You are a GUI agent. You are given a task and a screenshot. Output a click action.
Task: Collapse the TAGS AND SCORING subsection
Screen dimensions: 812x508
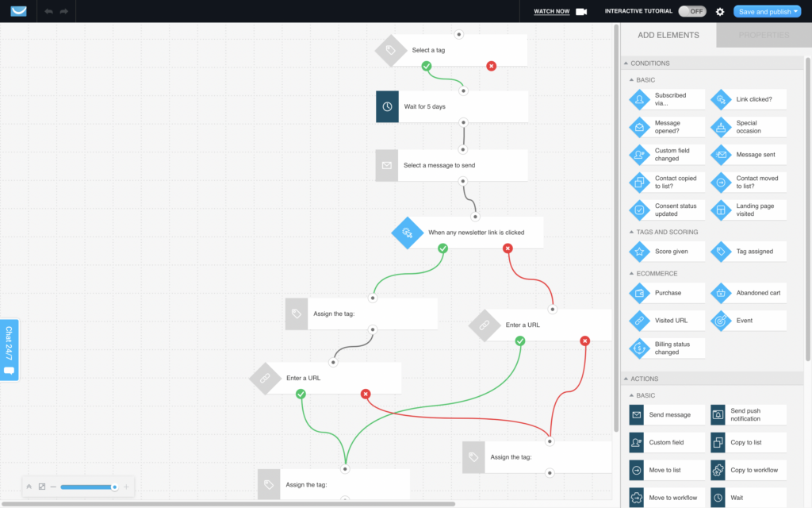click(631, 232)
